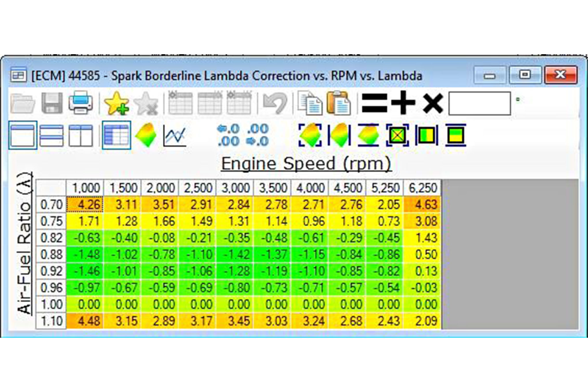The height and width of the screenshot is (392, 588).
Task: Save the table with the floppy disk icon
Action: pos(52,103)
